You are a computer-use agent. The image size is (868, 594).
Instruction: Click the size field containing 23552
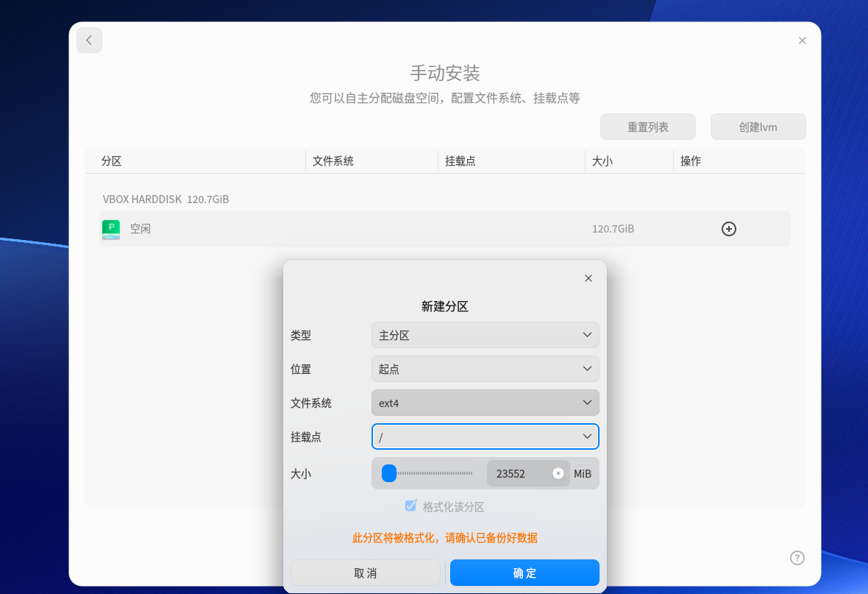tap(528, 473)
